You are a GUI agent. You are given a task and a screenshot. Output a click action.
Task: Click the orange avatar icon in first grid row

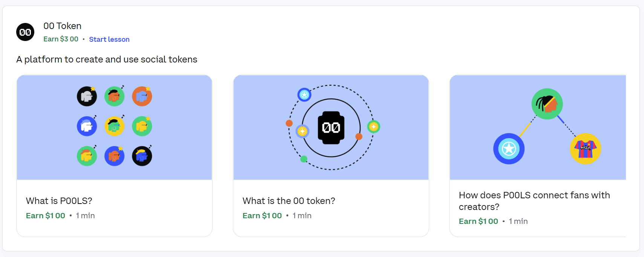142,96
